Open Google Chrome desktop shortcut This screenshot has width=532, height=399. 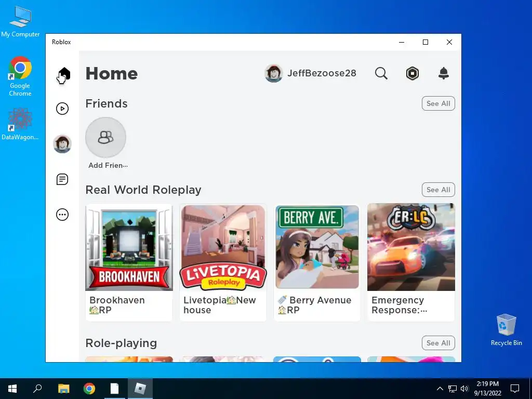point(20,76)
